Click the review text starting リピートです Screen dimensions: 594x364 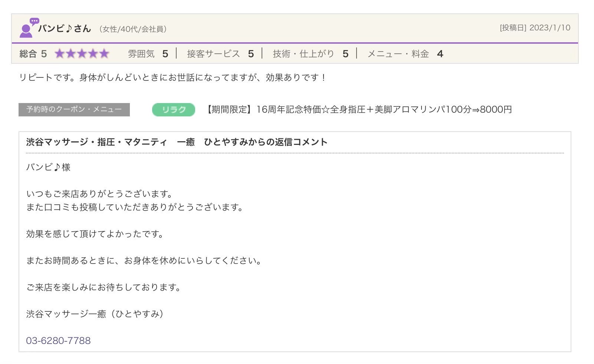point(173,77)
